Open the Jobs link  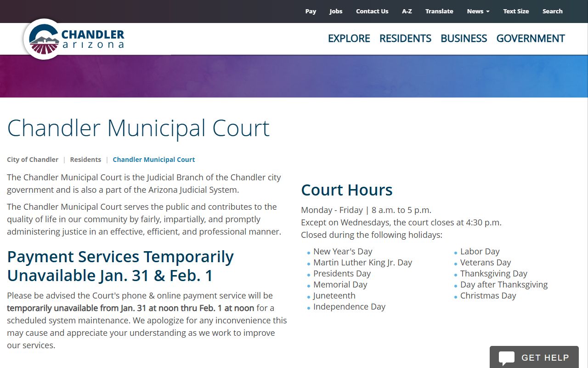(x=336, y=11)
